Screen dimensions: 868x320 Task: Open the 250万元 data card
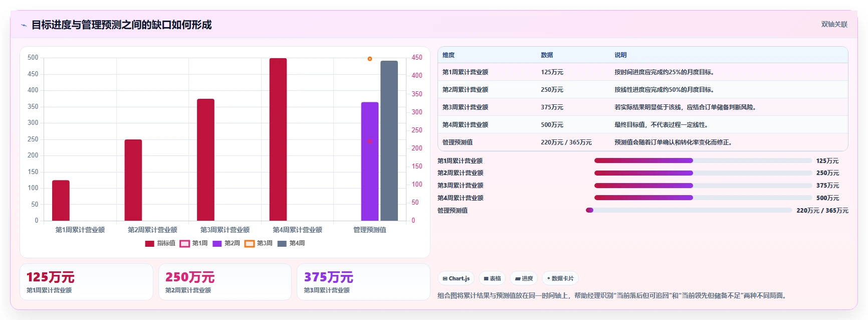(x=225, y=282)
